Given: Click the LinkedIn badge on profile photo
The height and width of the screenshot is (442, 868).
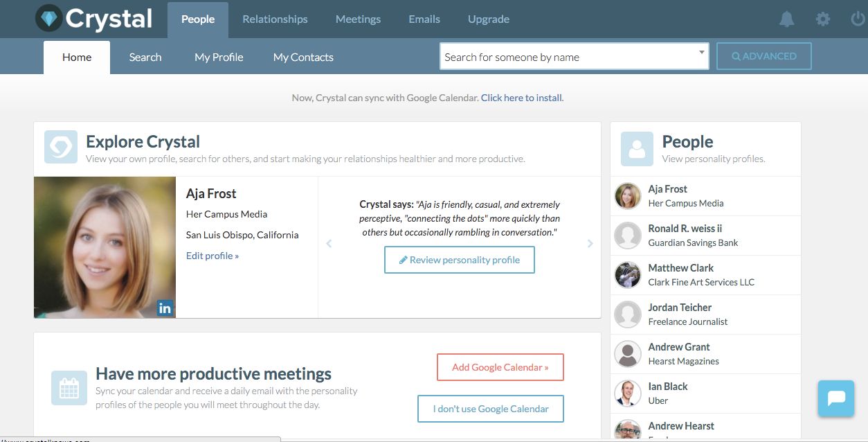Looking at the screenshot, I should [165, 308].
